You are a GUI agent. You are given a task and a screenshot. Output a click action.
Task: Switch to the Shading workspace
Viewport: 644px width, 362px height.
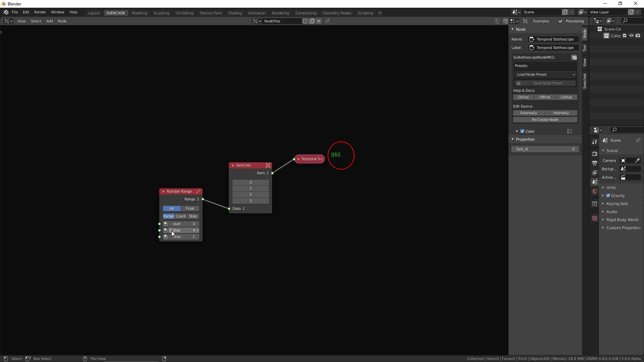235,13
